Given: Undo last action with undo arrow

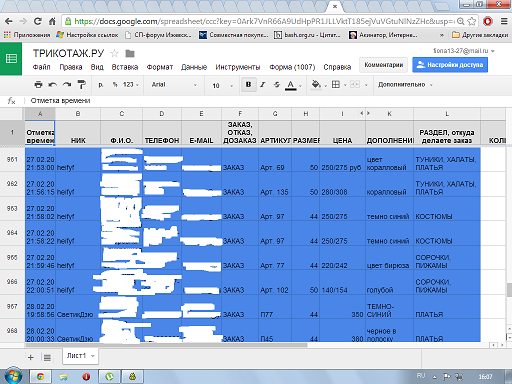Looking at the screenshot, I should tap(53, 85).
